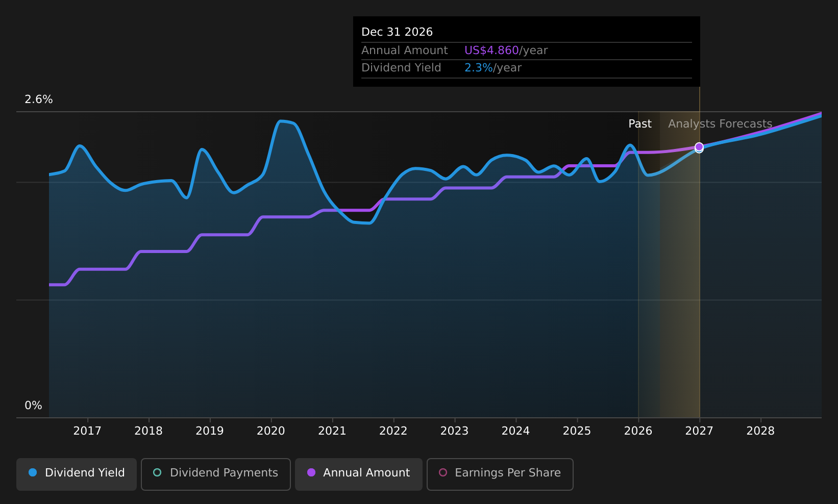
Task: Click the 2024 x-axis label
Action: (x=516, y=431)
